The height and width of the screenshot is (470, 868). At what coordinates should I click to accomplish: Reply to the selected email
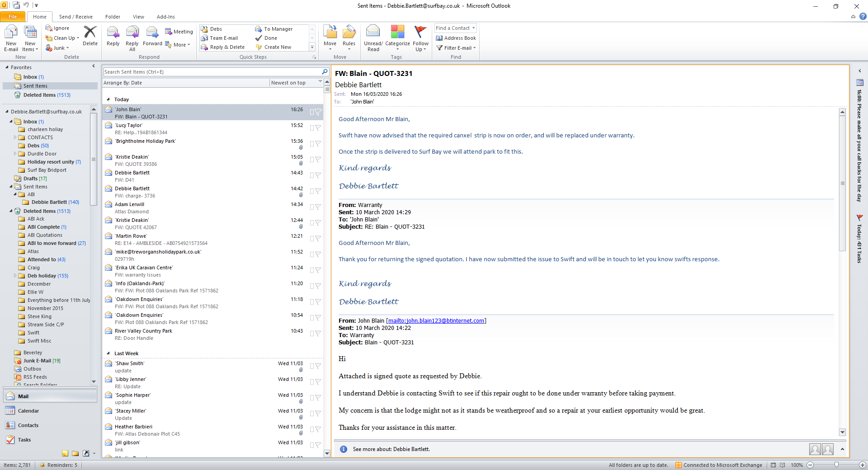[113, 36]
